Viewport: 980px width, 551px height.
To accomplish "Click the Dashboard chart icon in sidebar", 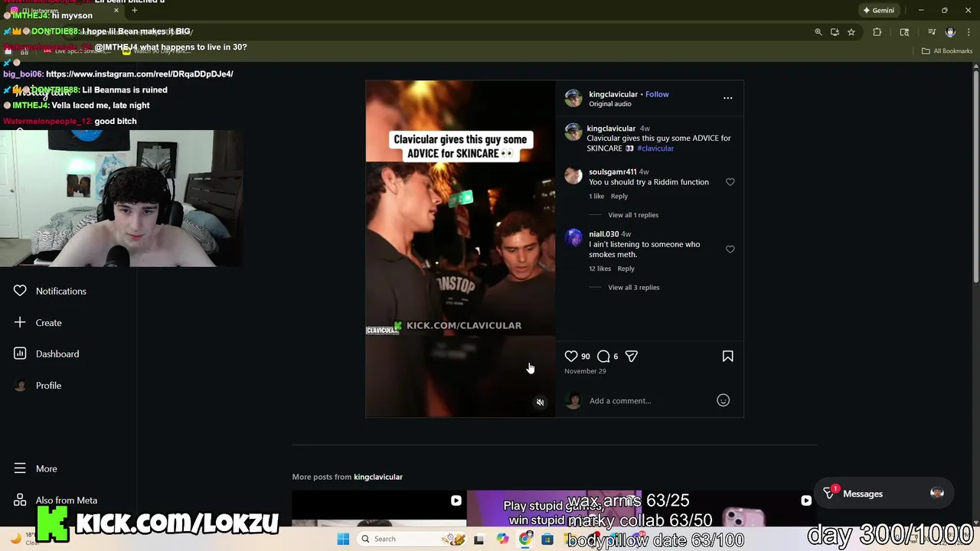I will click(x=20, y=354).
